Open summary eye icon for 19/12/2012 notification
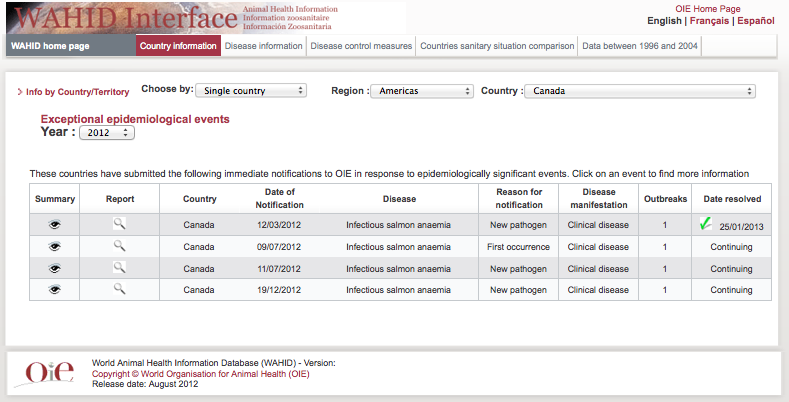The image size is (789, 402). click(x=55, y=289)
